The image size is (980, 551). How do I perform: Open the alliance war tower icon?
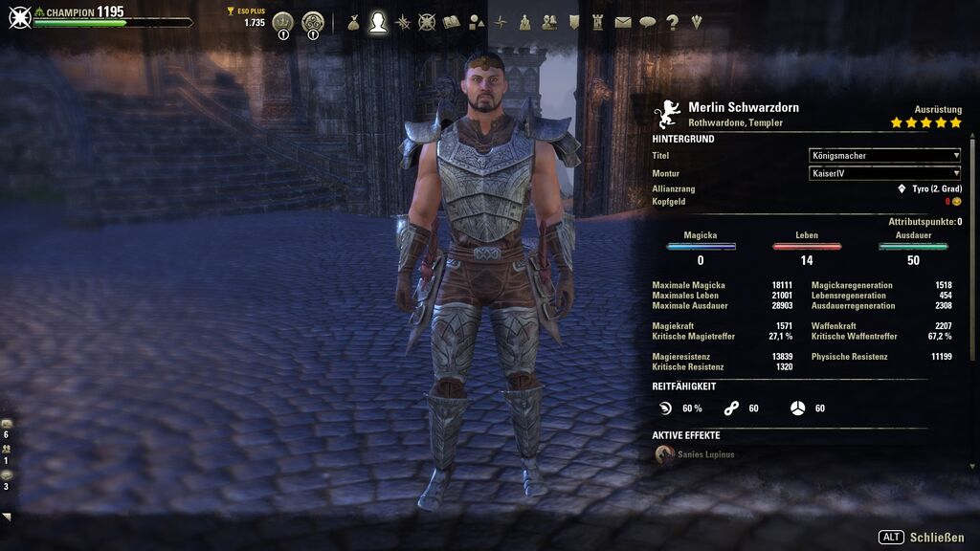pos(597,23)
